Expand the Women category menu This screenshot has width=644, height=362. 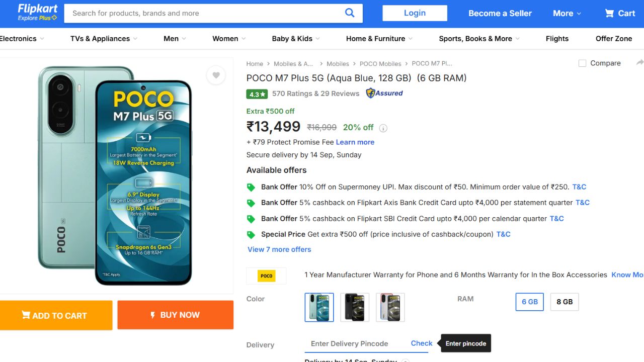point(229,39)
